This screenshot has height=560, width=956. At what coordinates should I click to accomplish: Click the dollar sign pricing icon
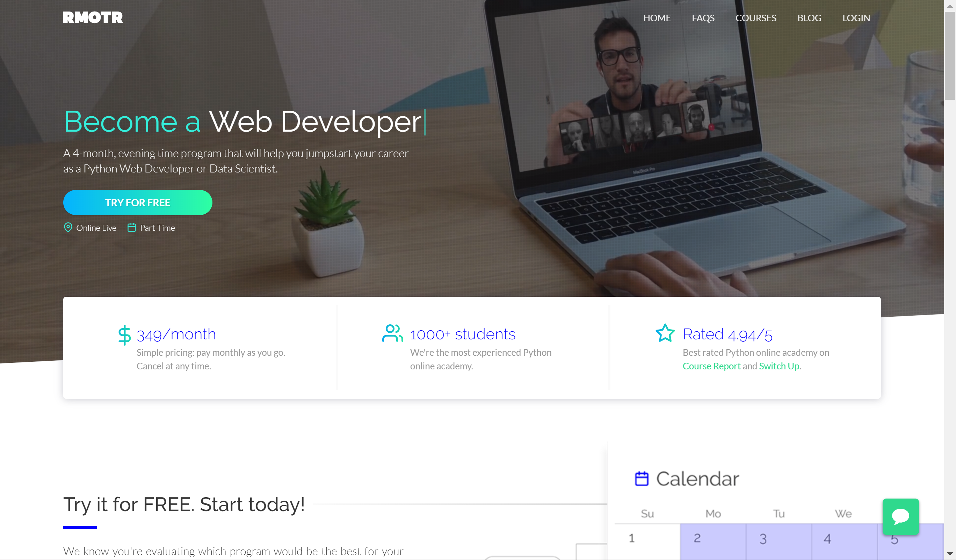coord(124,335)
